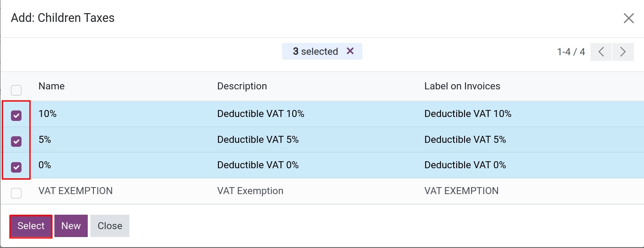Image resolution: width=644 pixels, height=248 pixels.
Task: Select the 'Deductible VAT 0%' description cell
Action: click(258, 165)
